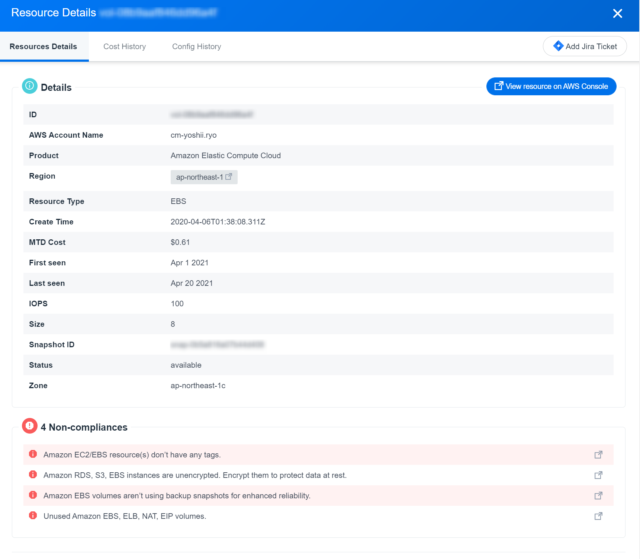Click the Jira diamond icon

[558, 46]
